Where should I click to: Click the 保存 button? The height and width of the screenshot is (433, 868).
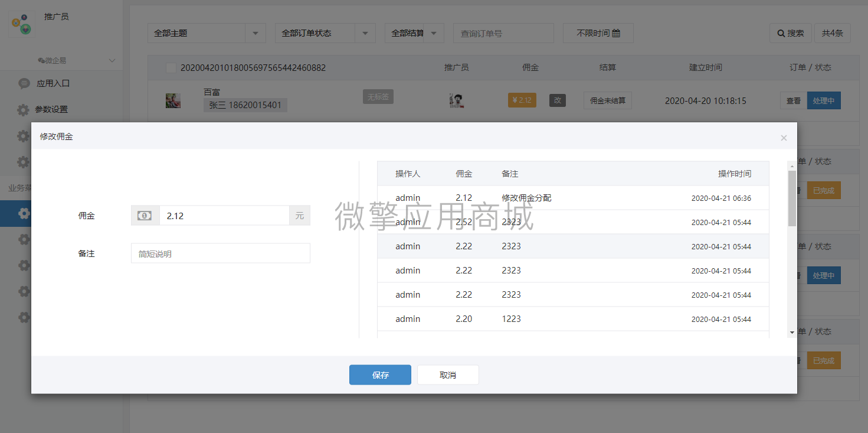380,375
